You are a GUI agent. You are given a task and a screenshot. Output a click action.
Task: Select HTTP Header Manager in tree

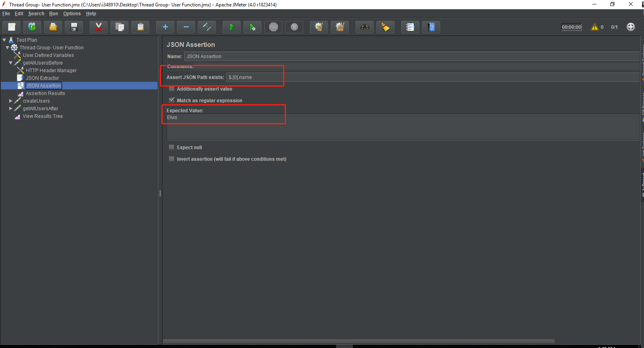51,71
